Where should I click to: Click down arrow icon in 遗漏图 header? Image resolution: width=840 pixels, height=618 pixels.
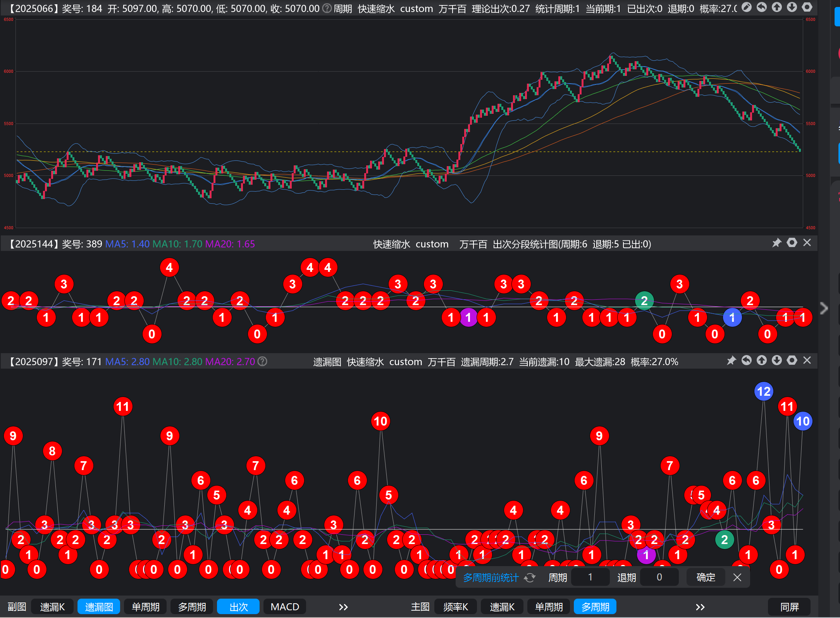pyautogui.click(x=777, y=361)
